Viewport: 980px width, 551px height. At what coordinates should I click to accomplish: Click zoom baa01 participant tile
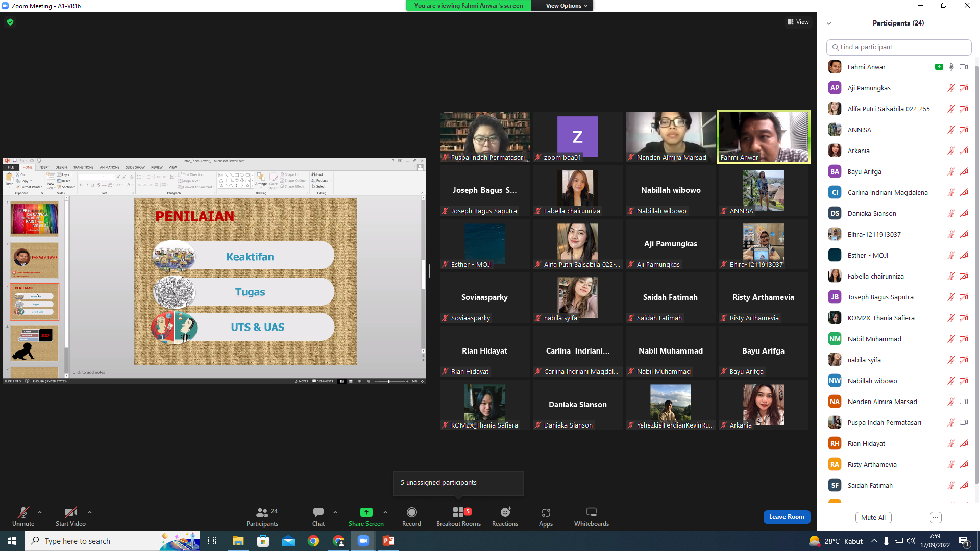(577, 137)
